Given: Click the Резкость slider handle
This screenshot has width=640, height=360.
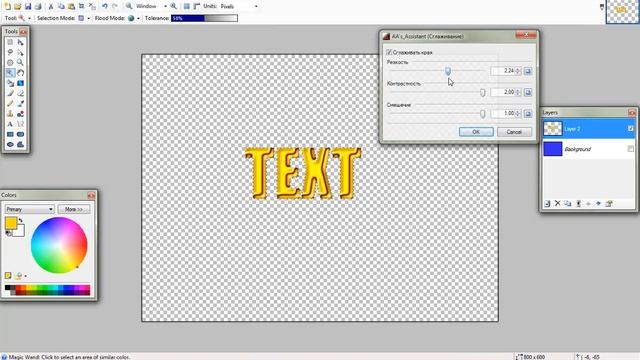Looking at the screenshot, I should pos(448,71).
